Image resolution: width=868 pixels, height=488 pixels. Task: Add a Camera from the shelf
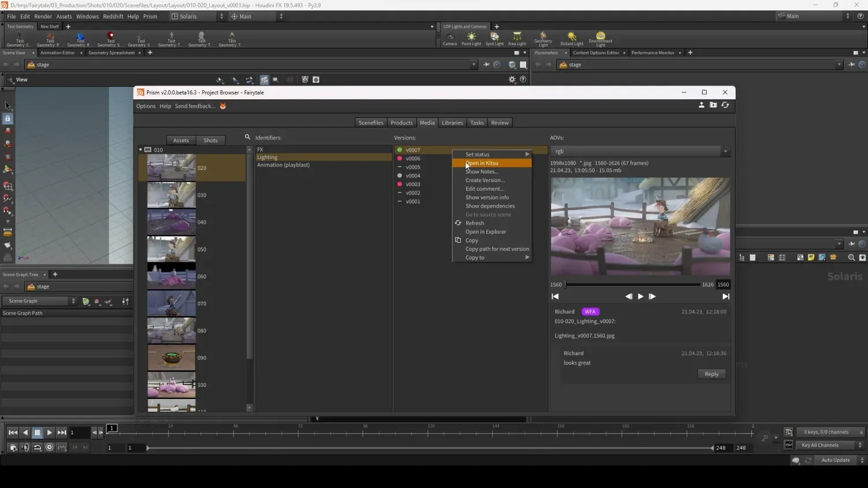449,38
